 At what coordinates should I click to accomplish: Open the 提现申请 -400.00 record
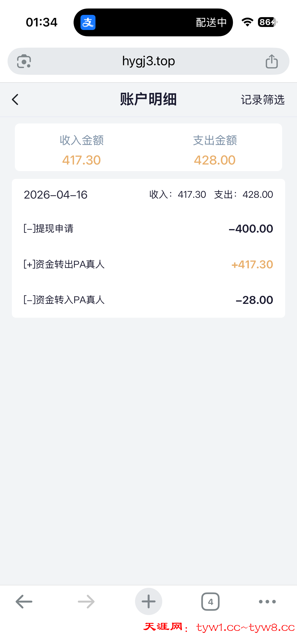(148, 229)
